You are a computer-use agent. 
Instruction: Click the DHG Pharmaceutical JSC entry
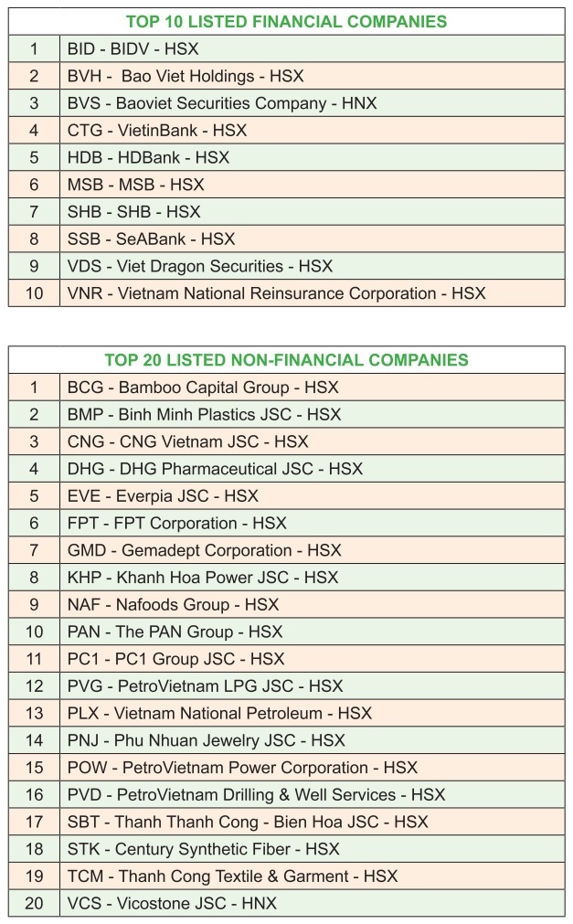click(215, 469)
